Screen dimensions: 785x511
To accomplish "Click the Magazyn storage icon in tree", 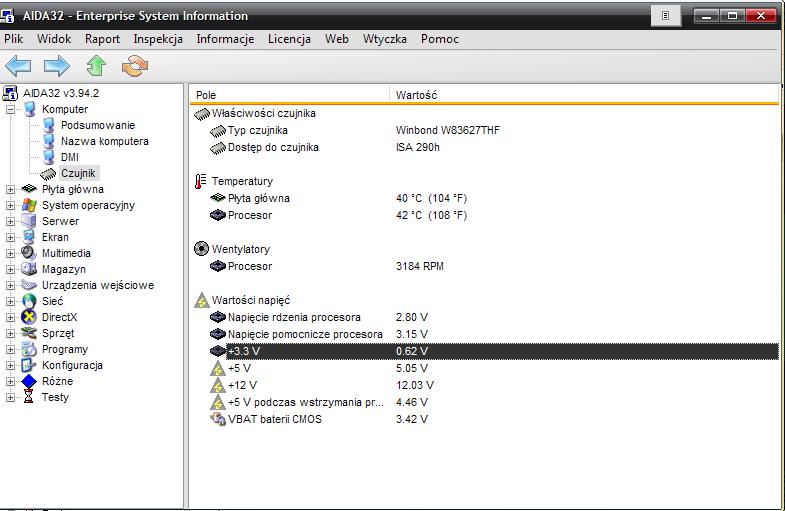I will coord(29,269).
